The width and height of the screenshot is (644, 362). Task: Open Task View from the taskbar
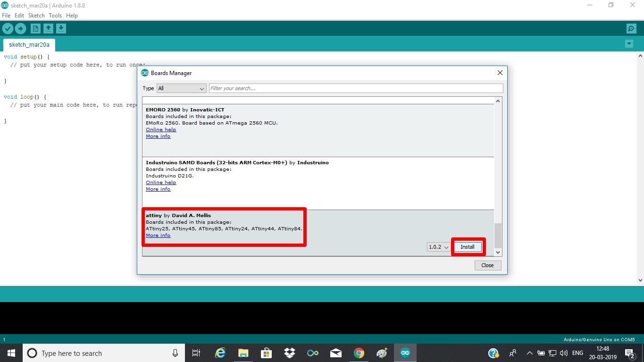click(196, 353)
